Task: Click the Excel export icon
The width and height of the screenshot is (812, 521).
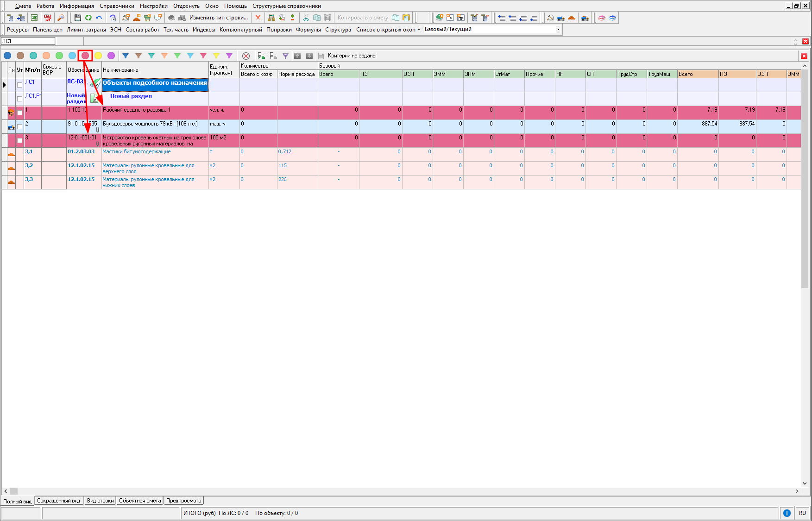Action: [x=34, y=18]
